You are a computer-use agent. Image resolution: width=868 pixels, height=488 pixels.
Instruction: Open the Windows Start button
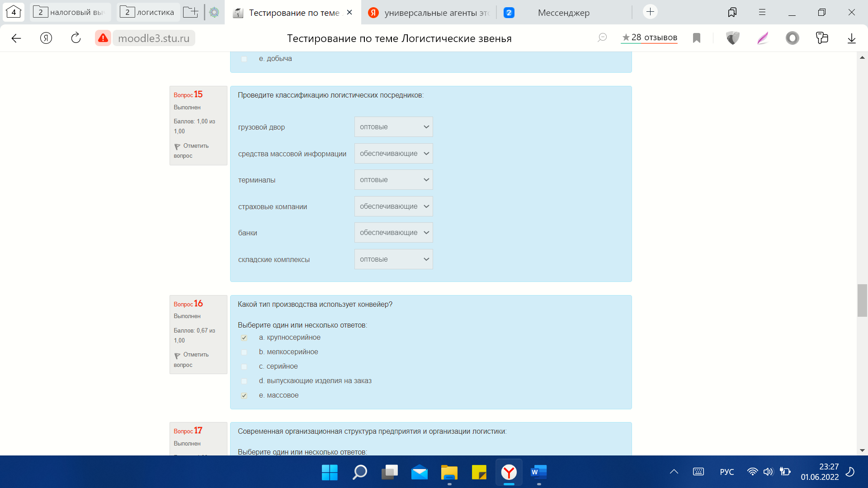[x=330, y=472]
